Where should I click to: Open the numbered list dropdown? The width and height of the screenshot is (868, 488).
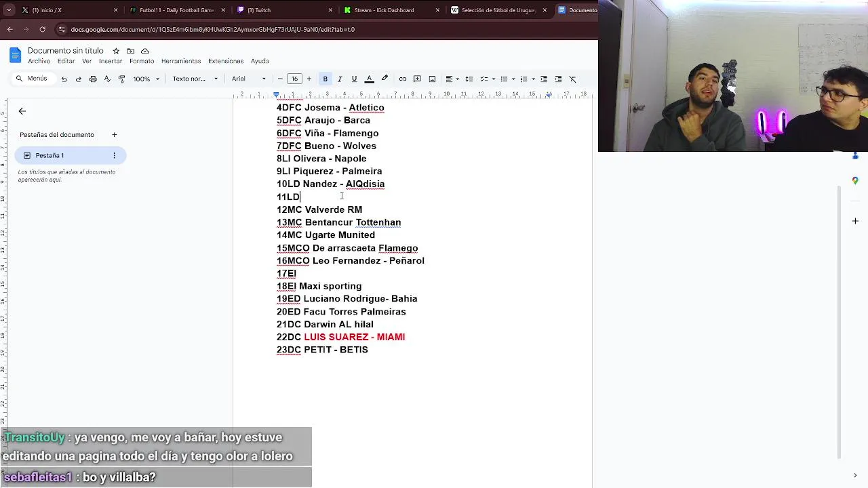pyautogui.click(x=527, y=79)
